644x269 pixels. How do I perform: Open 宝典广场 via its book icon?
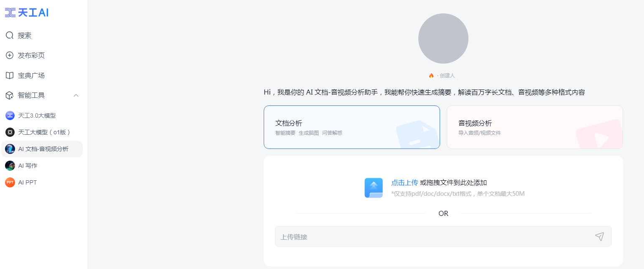point(10,75)
